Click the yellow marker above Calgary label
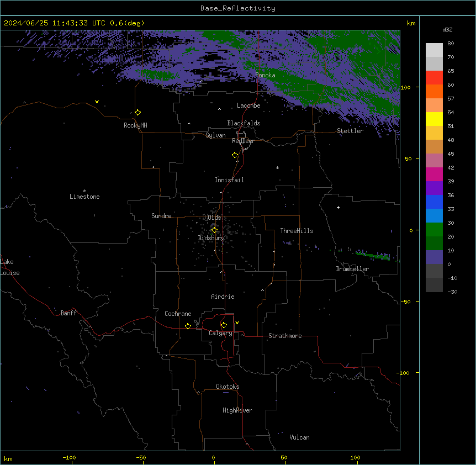This screenshot has width=476, height=465. click(224, 325)
